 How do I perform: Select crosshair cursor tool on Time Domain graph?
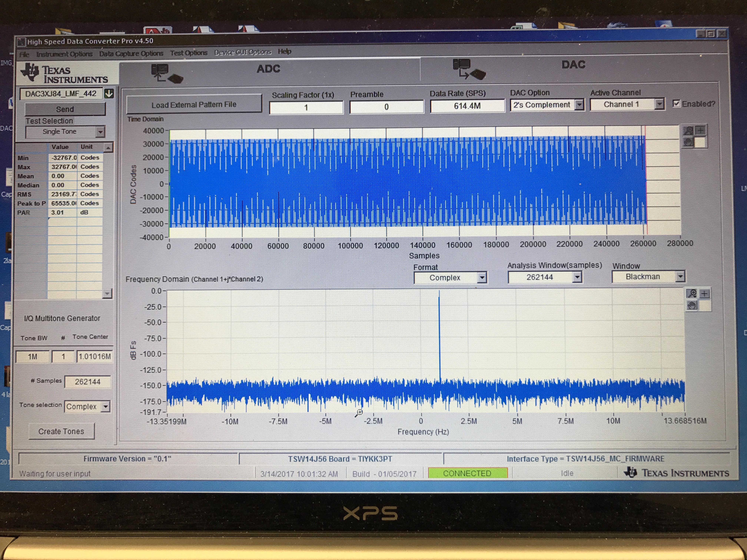click(701, 130)
